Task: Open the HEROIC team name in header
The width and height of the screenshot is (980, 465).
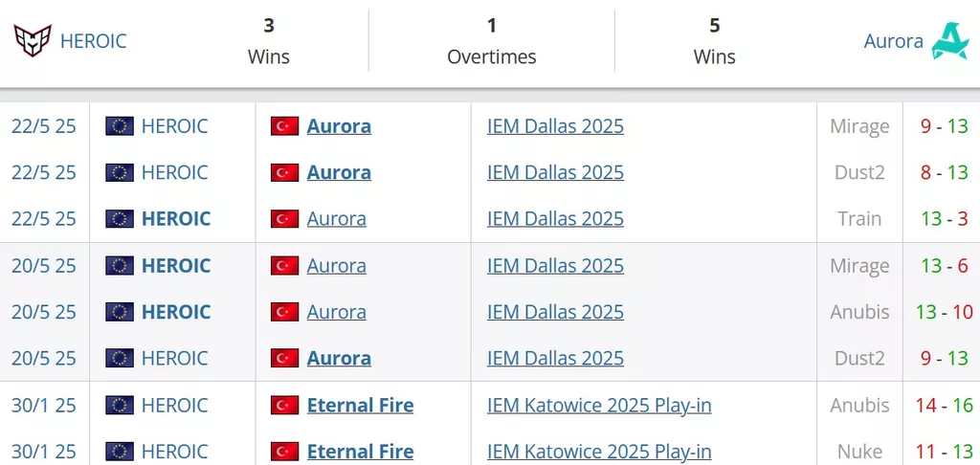Action: 93,41
